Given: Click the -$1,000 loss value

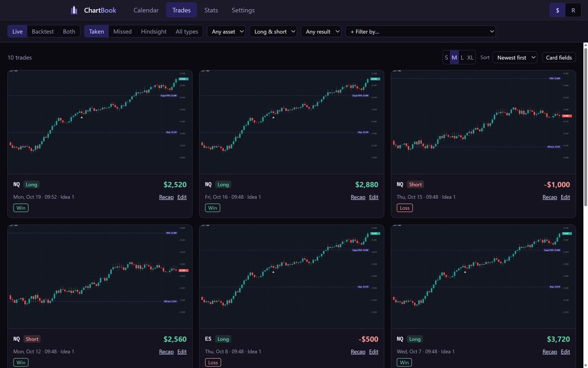Looking at the screenshot, I should 557,185.
